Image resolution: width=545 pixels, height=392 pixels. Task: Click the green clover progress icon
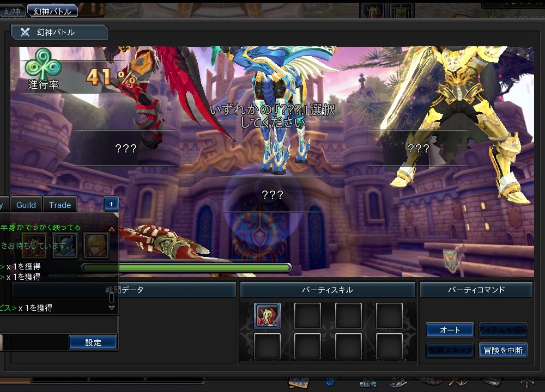[43, 64]
